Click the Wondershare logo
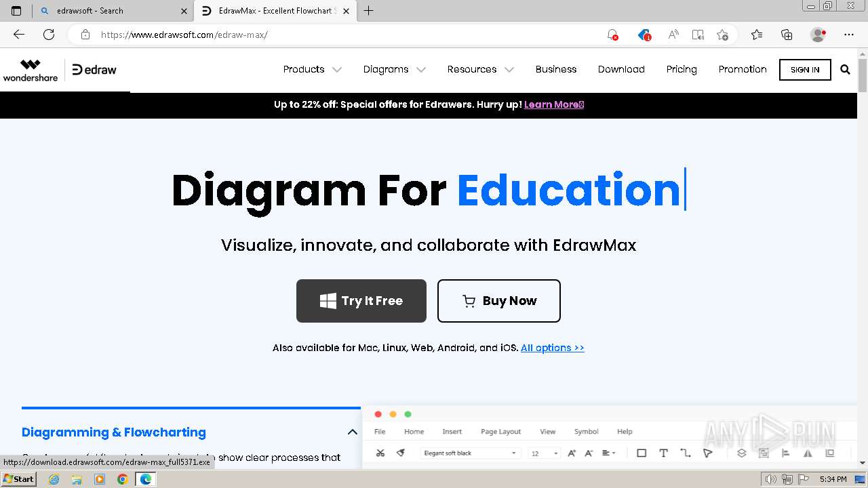The width and height of the screenshot is (868, 488). pos(31,70)
